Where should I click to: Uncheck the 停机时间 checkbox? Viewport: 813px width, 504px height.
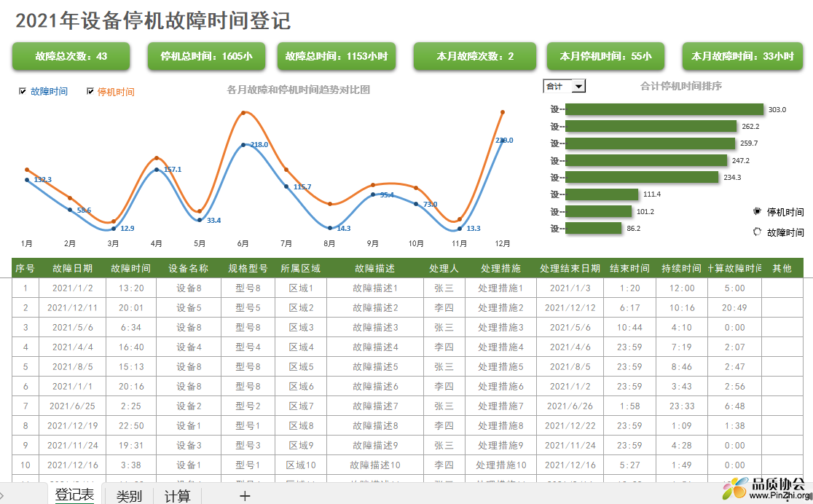pyautogui.click(x=90, y=91)
